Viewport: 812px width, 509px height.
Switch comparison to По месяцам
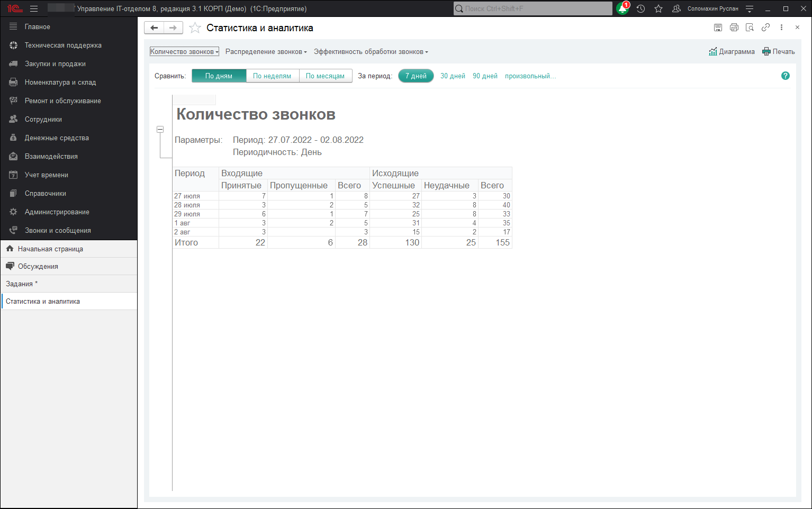click(326, 76)
